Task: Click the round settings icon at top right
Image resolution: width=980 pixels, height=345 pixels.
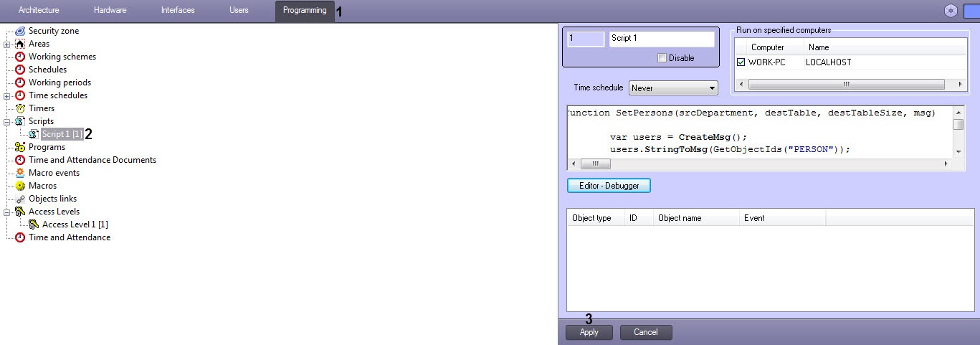Action: [951, 10]
